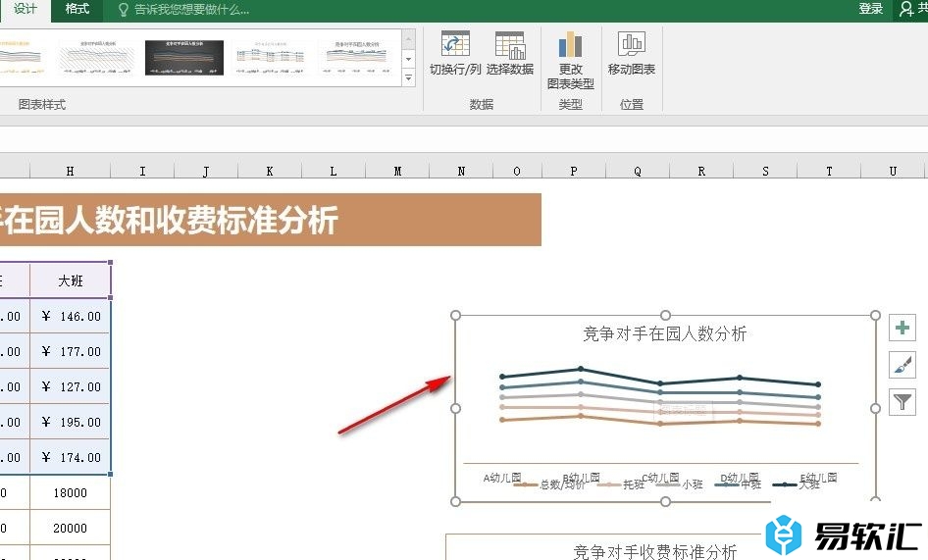The image size is (928, 560).
Task: Click the A幼儿园 axis label
Action: pyautogui.click(x=502, y=478)
